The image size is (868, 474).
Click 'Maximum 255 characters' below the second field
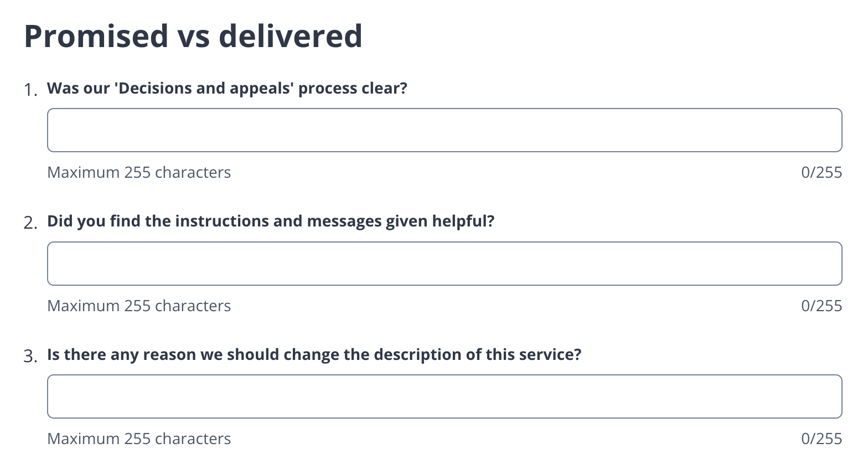click(x=139, y=305)
